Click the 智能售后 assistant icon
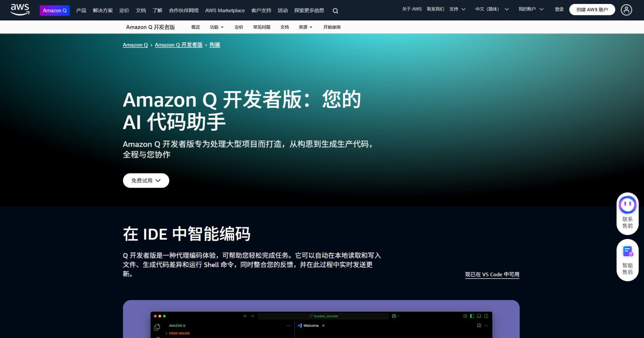The image size is (644, 338). pyautogui.click(x=628, y=251)
